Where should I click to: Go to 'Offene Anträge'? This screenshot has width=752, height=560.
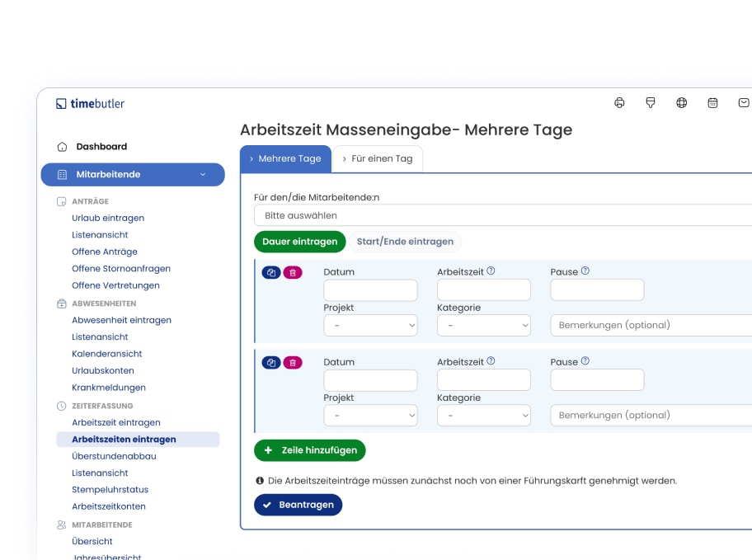coord(105,252)
